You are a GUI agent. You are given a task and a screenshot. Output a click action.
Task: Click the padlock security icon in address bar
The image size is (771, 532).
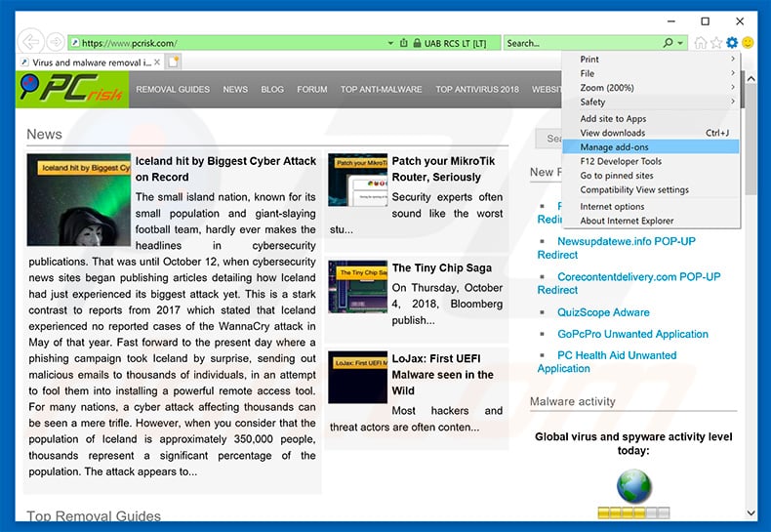pos(417,43)
